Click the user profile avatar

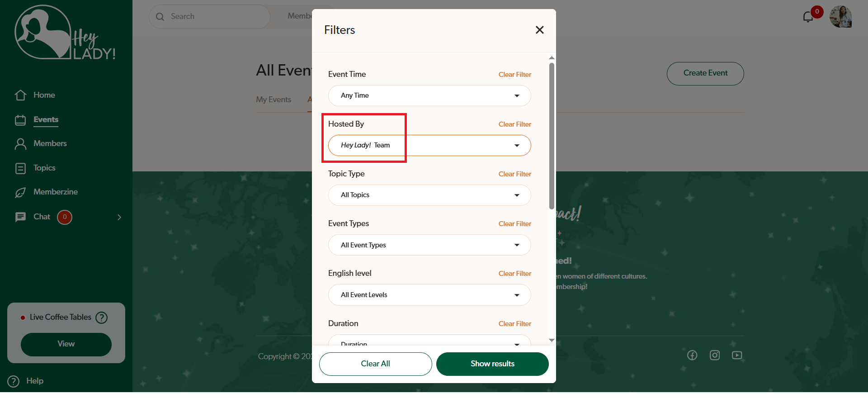click(x=840, y=17)
